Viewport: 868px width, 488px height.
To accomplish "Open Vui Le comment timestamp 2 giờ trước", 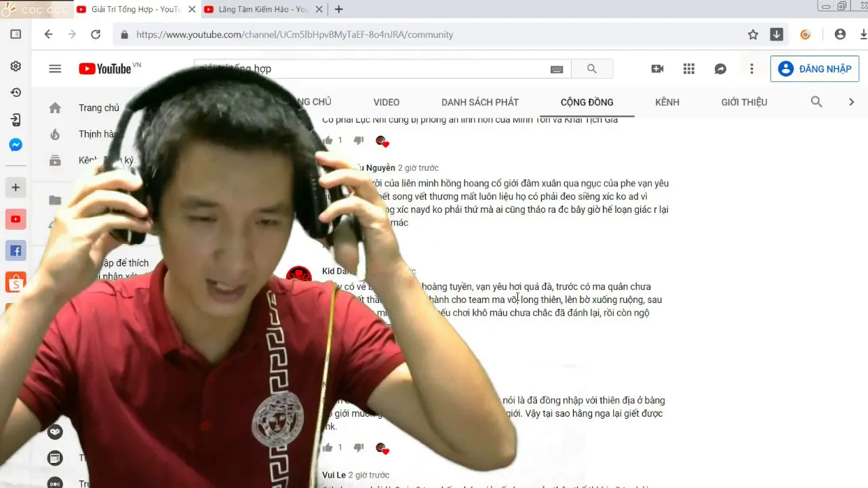I will [369, 475].
